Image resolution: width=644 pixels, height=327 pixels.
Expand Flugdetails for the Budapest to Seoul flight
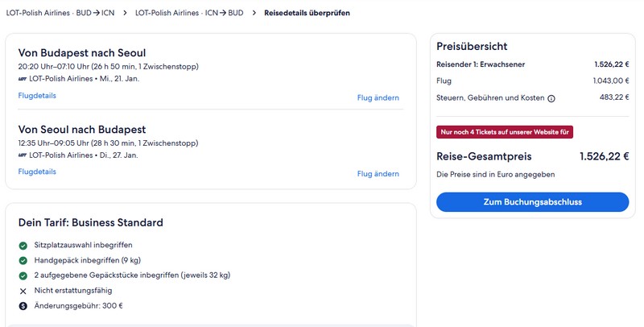37,96
